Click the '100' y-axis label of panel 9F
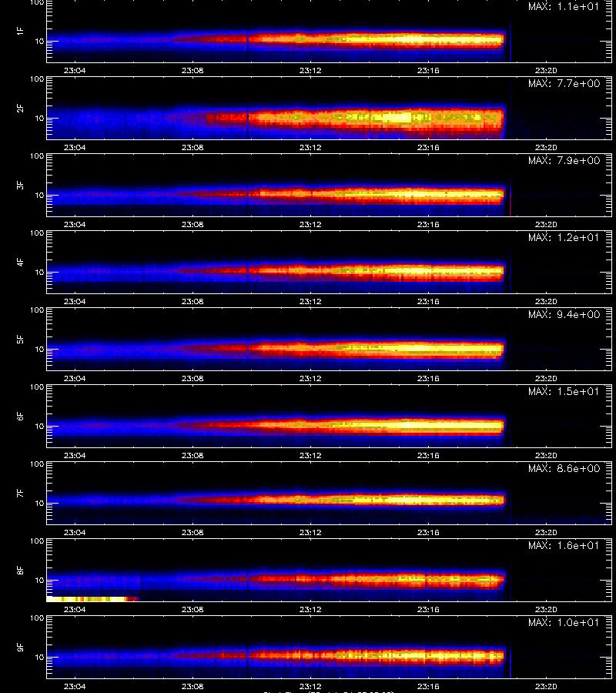This screenshot has width=616, height=693. (x=37, y=618)
